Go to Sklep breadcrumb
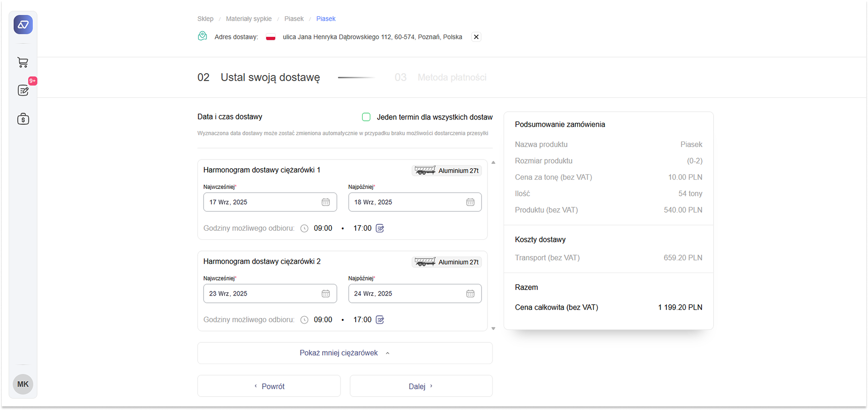This screenshot has height=410, width=868. pyautogui.click(x=205, y=19)
